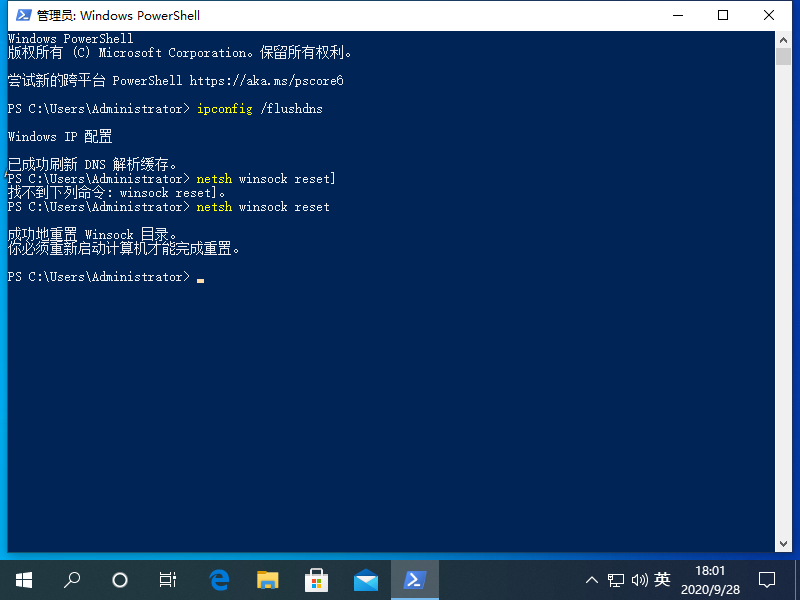The height and width of the screenshot is (600, 800).
Task: Switch input language from 英
Action: click(665, 579)
